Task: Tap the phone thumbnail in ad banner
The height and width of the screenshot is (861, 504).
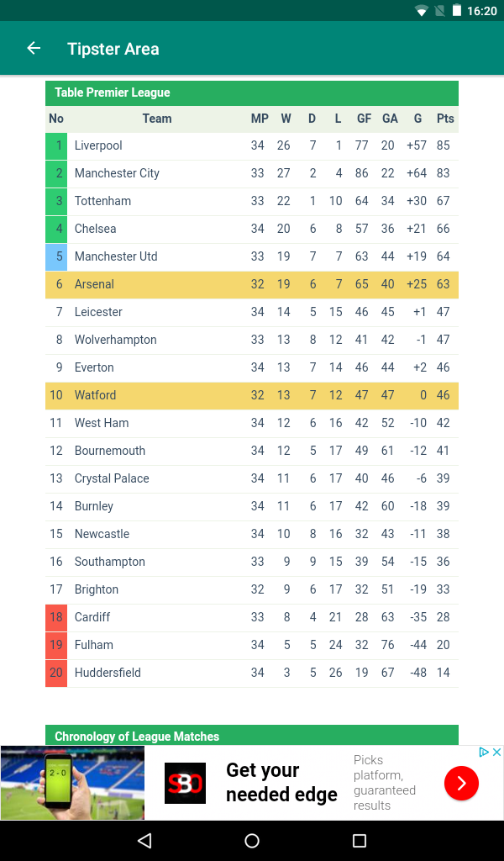Action: pyautogui.click(x=72, y=783)
